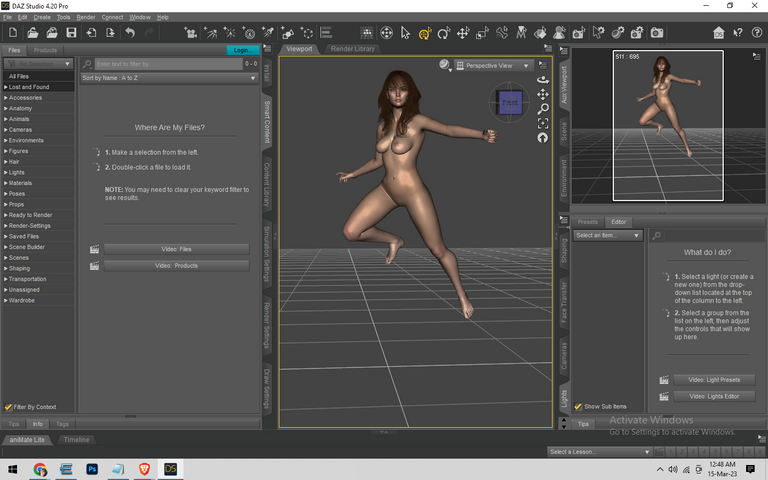Click the What's This help cursor icon
Viewport: 768px width, 480px height.
738,33
